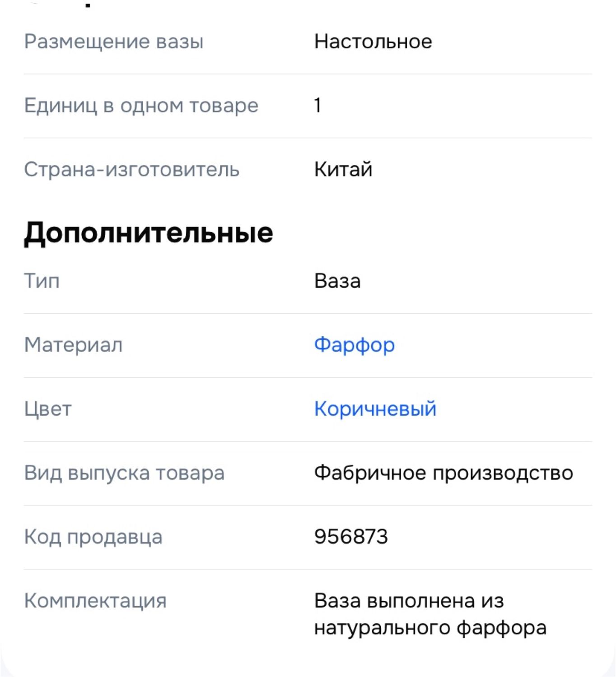
Task: Click the Тип attribute label
Action: (42, 281)
